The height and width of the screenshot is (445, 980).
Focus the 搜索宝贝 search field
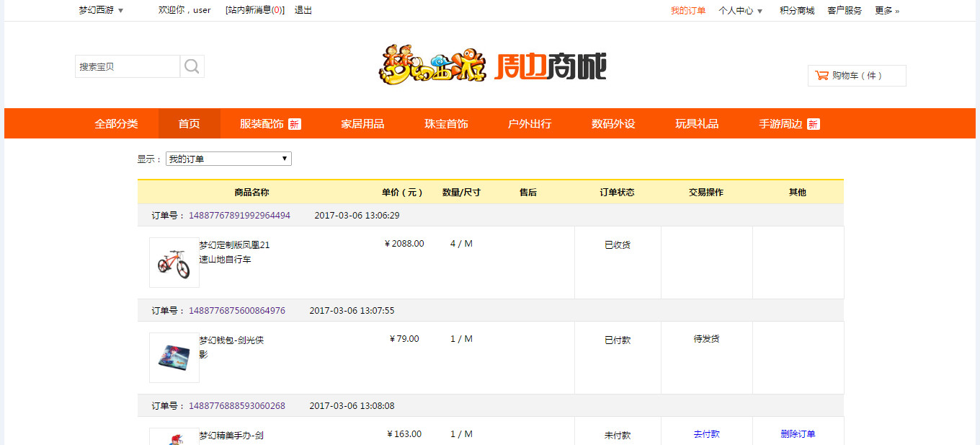tap(128, 66)
